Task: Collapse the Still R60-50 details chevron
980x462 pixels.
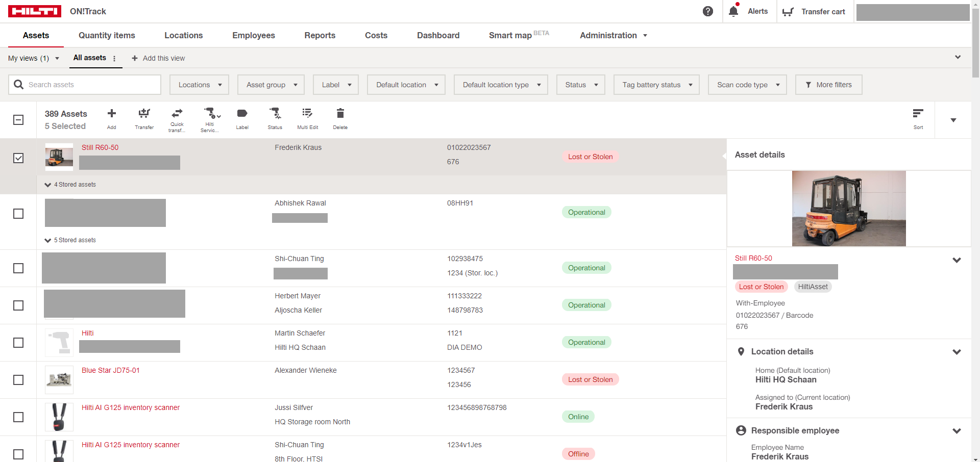Action: click(x=957, y=260)
